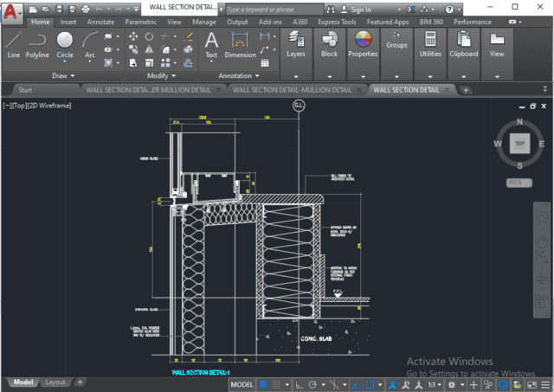554x392 pixels.
Task: Click the Sign In button
Action: point(360,10)
